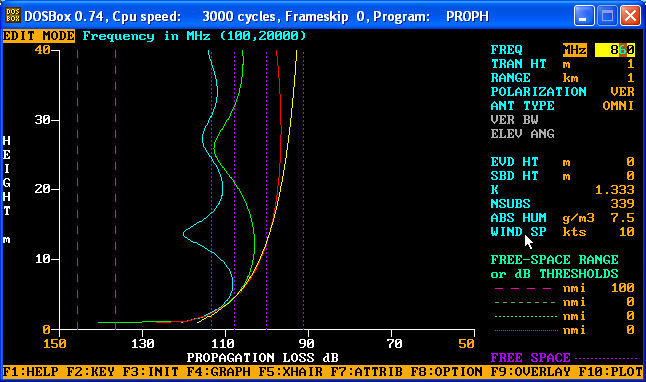Screen dimensions: 646x382
Task: Click the NSUBS label
Action: 510,204
